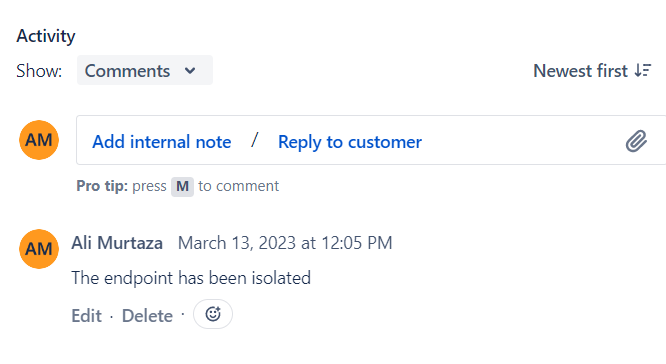Click the Activity section heading
Viewport: 666px width, 364px height.
(46, 36)
